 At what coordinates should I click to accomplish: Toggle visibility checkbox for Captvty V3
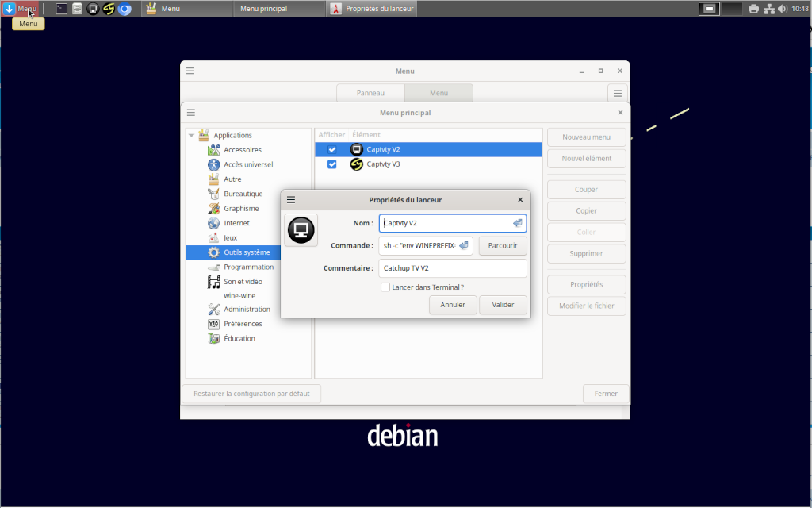pyautogui.click(x=332, y=164)
